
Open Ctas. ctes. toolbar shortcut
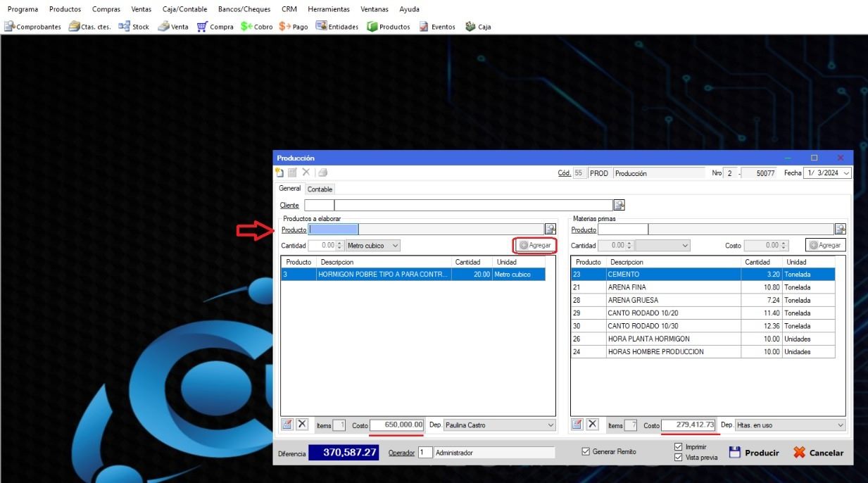tap(89, 27)
